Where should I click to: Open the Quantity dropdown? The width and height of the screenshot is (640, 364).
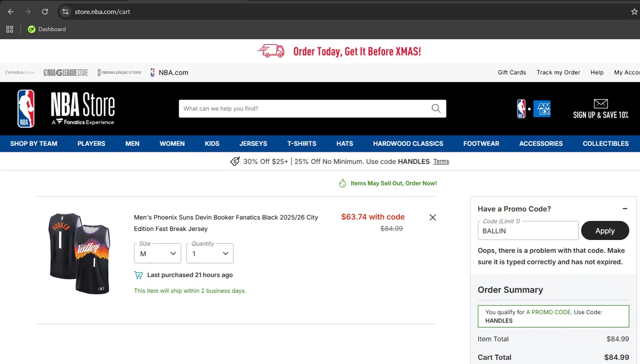210,254
